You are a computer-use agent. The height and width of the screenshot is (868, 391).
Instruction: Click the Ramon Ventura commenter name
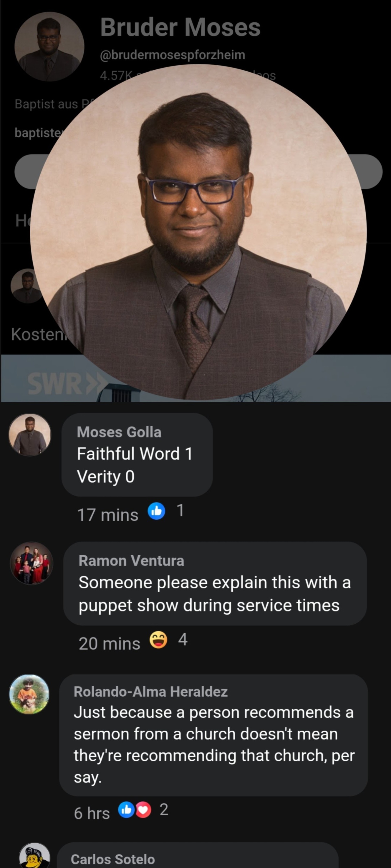[131, 561]
